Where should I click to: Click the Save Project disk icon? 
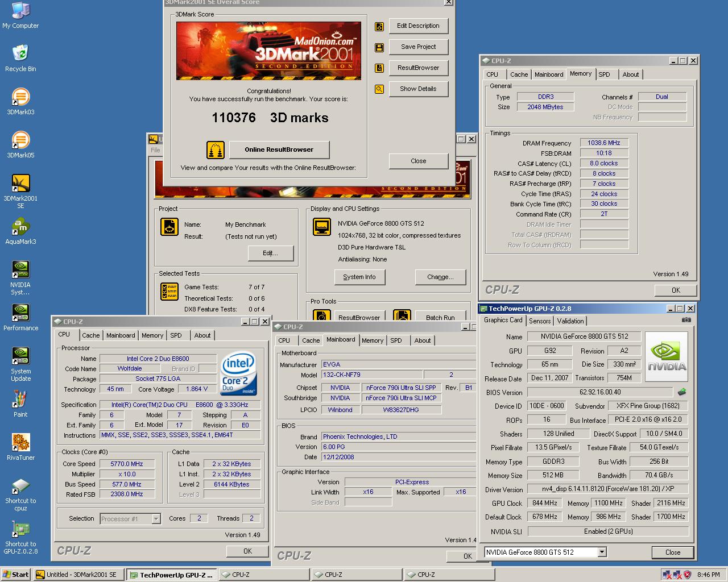click(x=379, y=47)
